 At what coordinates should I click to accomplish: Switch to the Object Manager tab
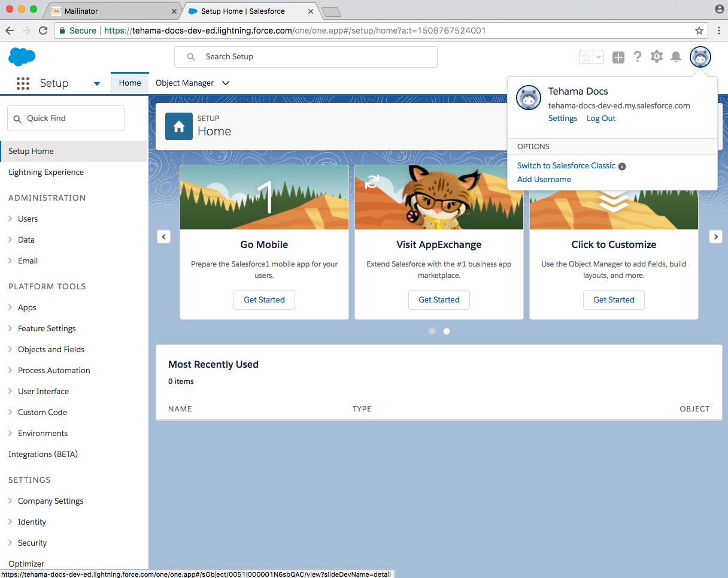(184, 83)
